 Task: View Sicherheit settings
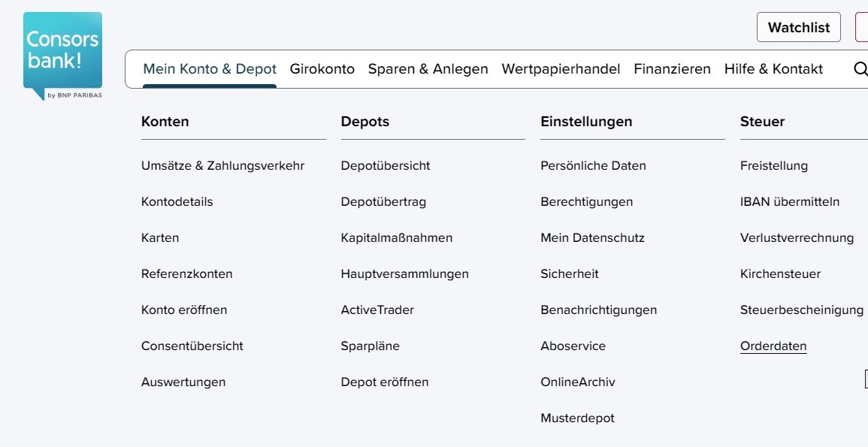(x=569, y=274)
